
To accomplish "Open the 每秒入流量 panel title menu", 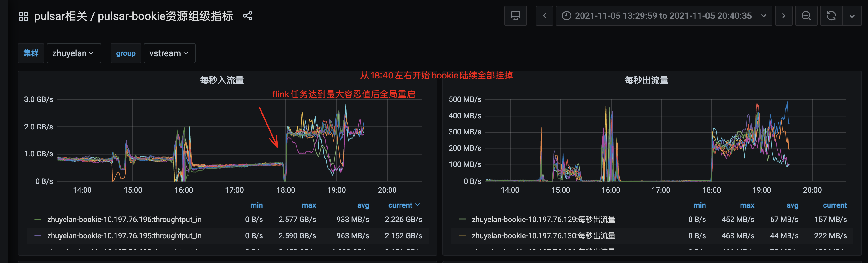I will pyautogui.click(x=222, y=80).
